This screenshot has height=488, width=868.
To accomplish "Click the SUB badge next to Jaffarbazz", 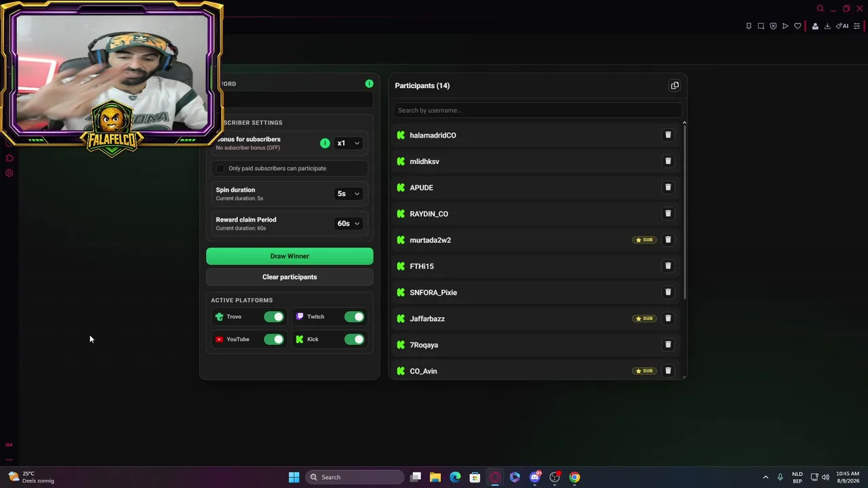I will (x=644, y=319).
